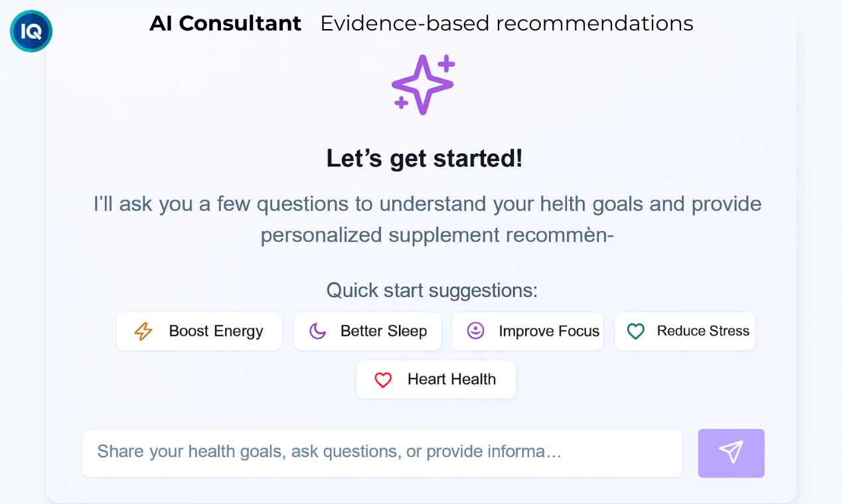Pick the Improve Focus suggestion
The height and width of the screenshot is (504, 843).
pos(528,330)
